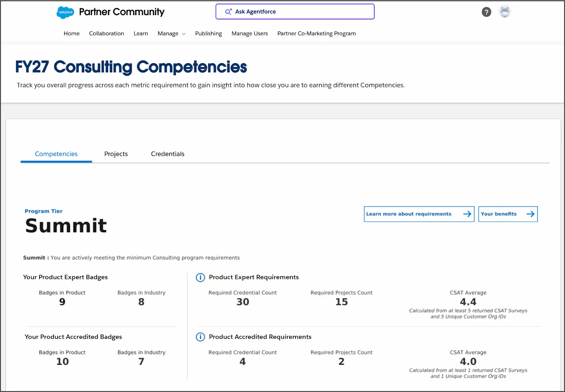The height and width of the screenshot is (392, 565).
Task: Click the Program Tier label
Action: (43, 211)
